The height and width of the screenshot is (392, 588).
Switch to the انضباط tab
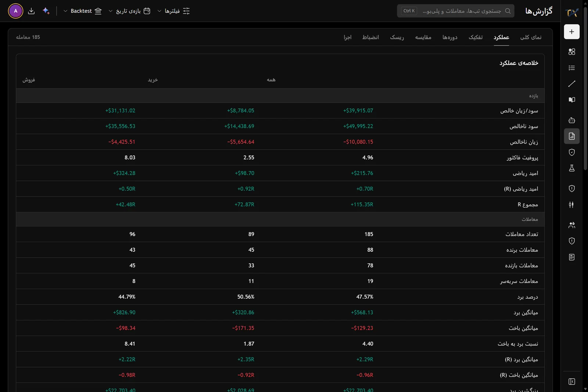click(x=370, y=37)
